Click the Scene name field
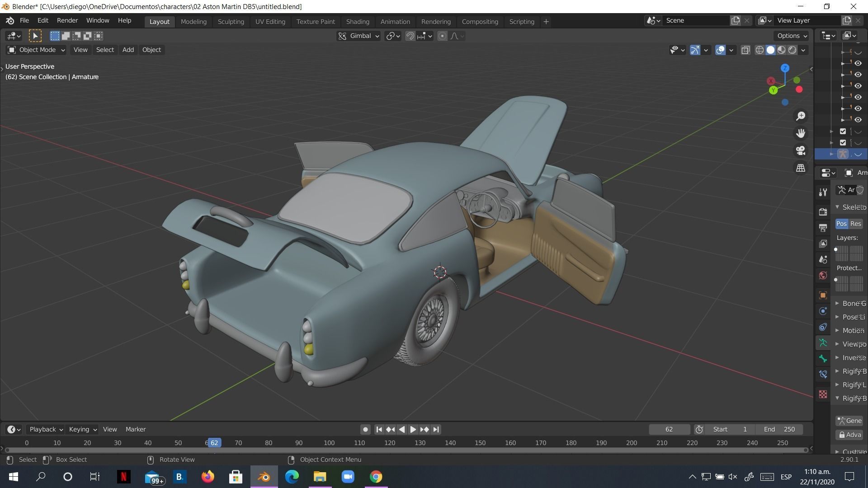868x488 pixels. point(696,21)
